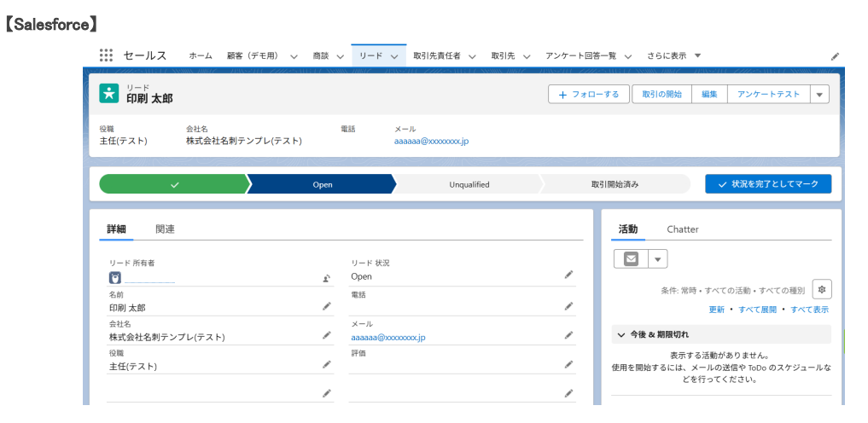Edit the 役職 field with its pencil icon
The width and height of the screenshot is (868, 423).
[327, 364]
